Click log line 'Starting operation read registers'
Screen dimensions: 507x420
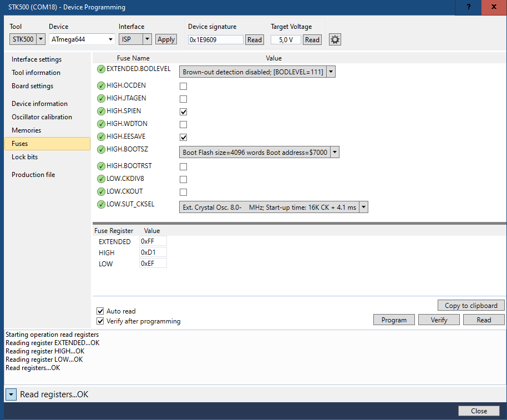click(52, 335)
